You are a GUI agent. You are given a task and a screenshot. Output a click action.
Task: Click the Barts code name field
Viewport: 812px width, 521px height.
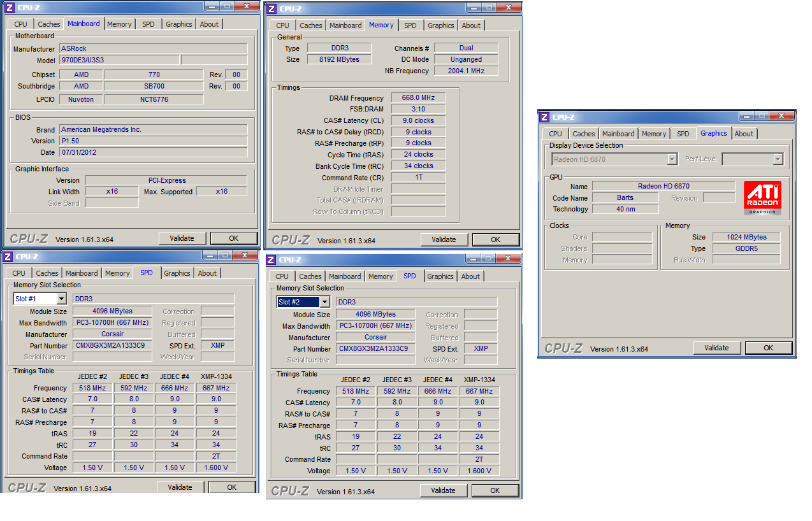point(625,197)
